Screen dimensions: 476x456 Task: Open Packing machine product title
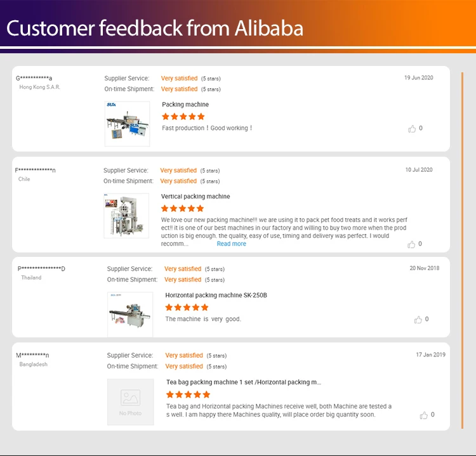tap(185, 105)
